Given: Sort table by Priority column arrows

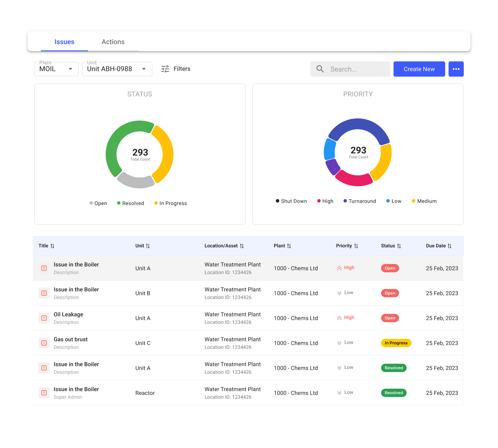Looking at the screenshot, I should (356, 246).
